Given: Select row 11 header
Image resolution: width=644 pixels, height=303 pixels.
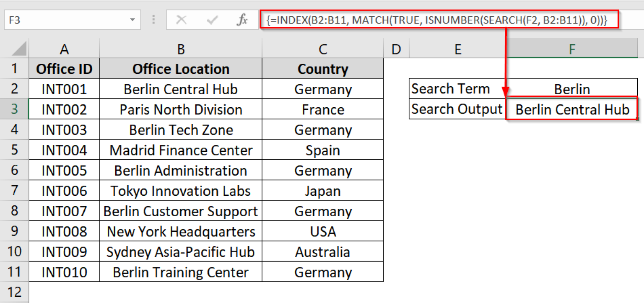Looking at the screenshot, I should [x=15, y=272].
